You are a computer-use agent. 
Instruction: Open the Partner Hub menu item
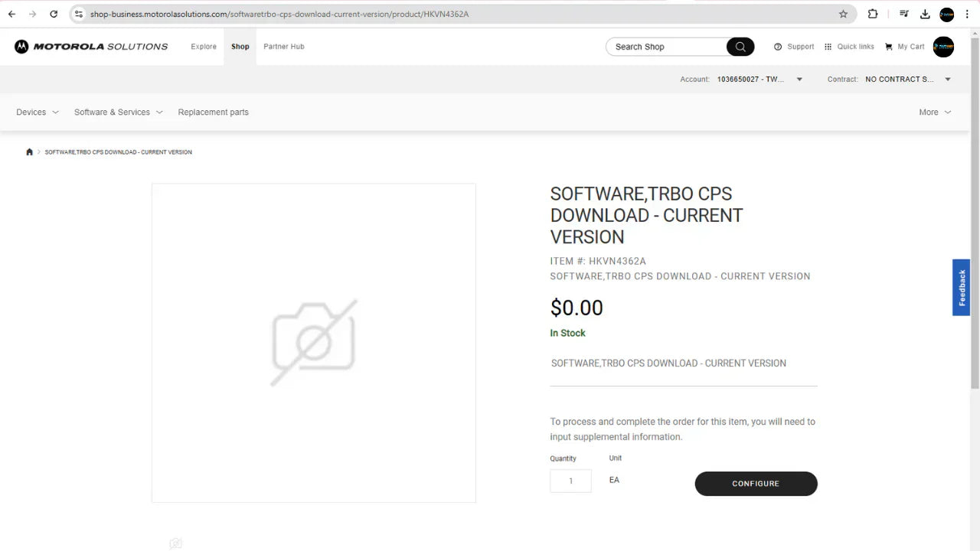coord(283,47)
